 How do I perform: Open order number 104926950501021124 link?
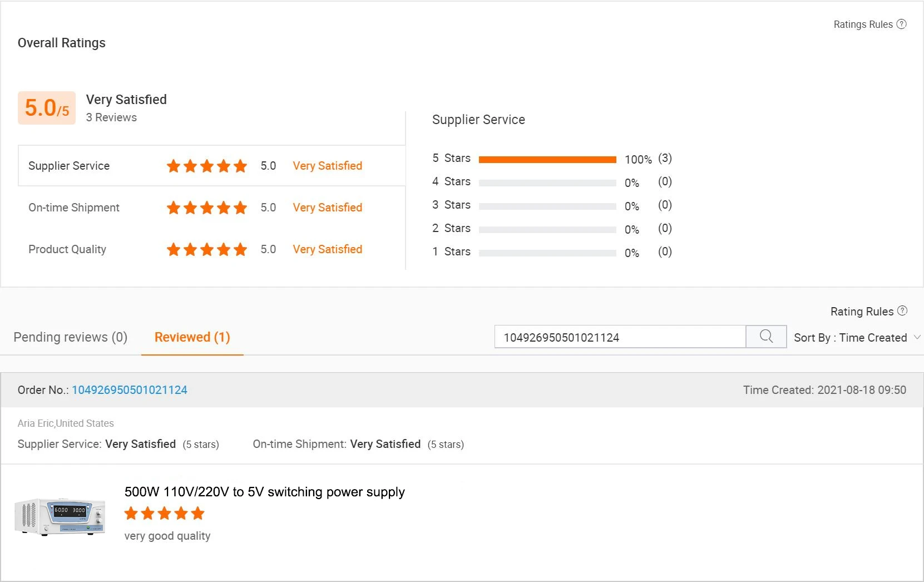pyautogui.click(x=130, y=390)
